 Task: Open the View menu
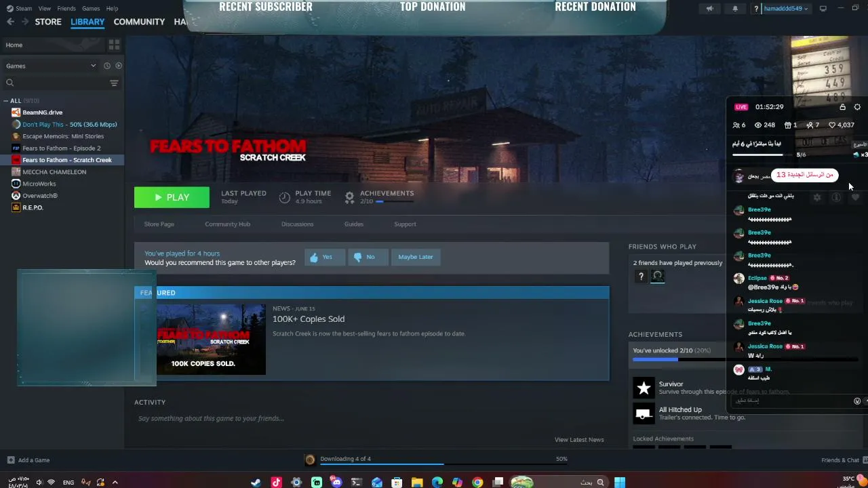coord(45,8)
